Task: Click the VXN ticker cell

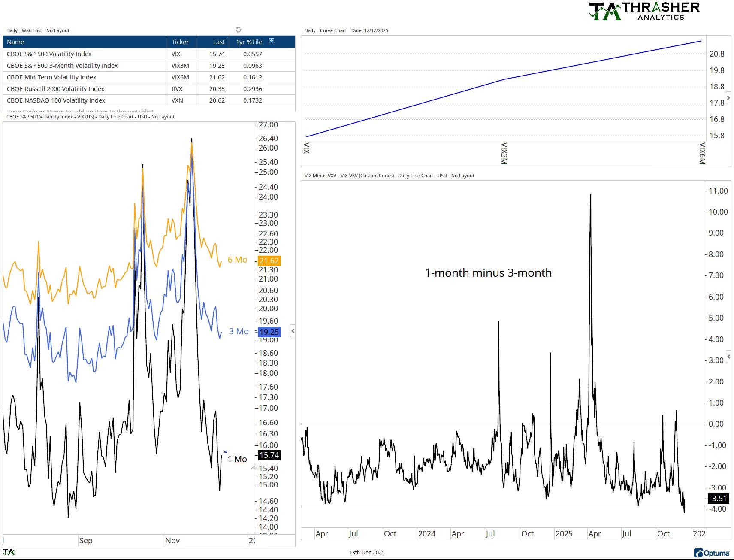Action: tap(182, 100)
